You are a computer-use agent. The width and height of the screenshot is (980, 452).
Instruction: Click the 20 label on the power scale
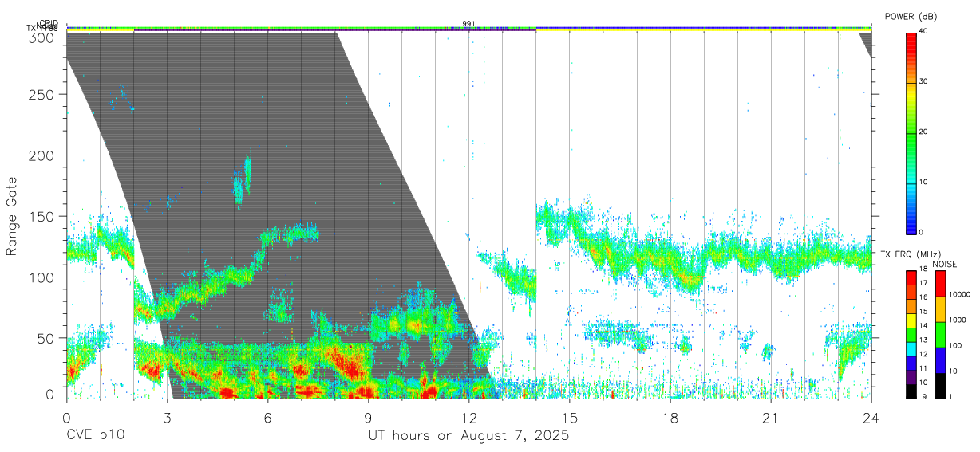[925, 132]
